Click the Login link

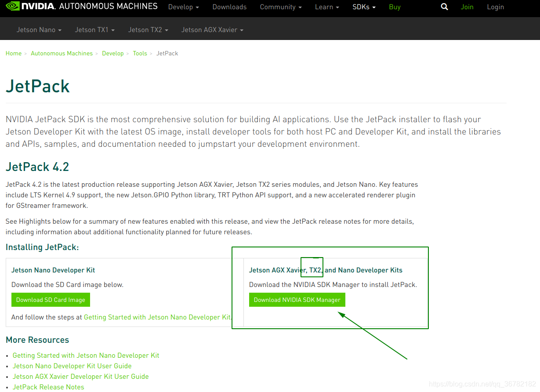[x=495, y=7]
